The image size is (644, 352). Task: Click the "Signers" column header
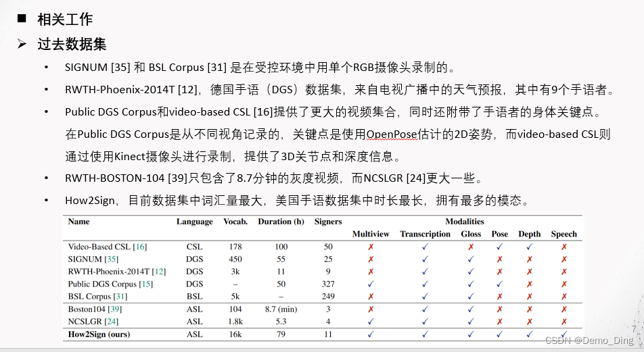coord(328,222)
